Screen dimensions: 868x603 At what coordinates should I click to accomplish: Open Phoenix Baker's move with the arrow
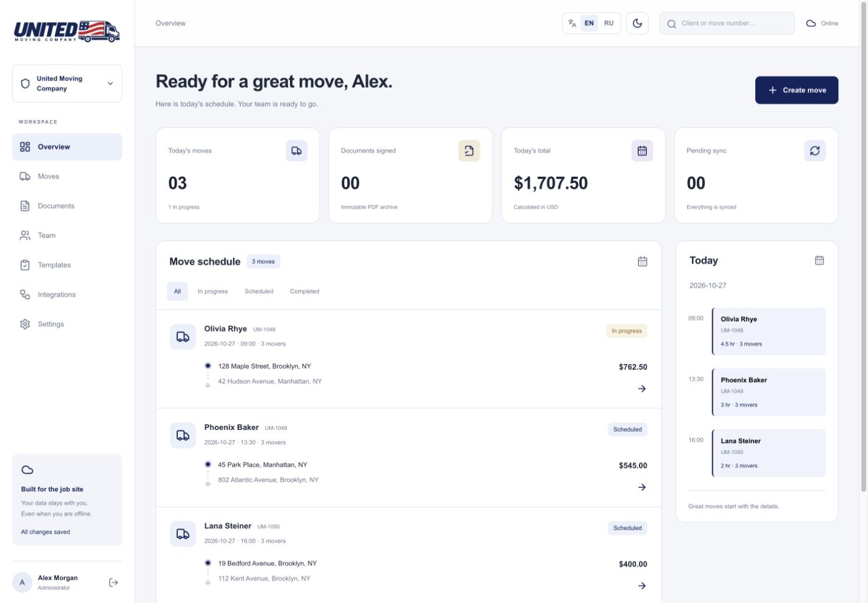point(641,487)
